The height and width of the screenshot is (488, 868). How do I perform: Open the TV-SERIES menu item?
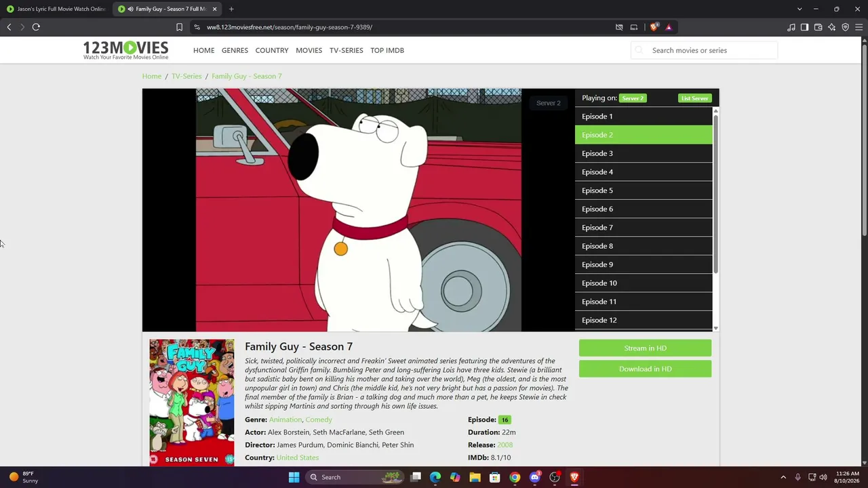click(x=346, y=50)
